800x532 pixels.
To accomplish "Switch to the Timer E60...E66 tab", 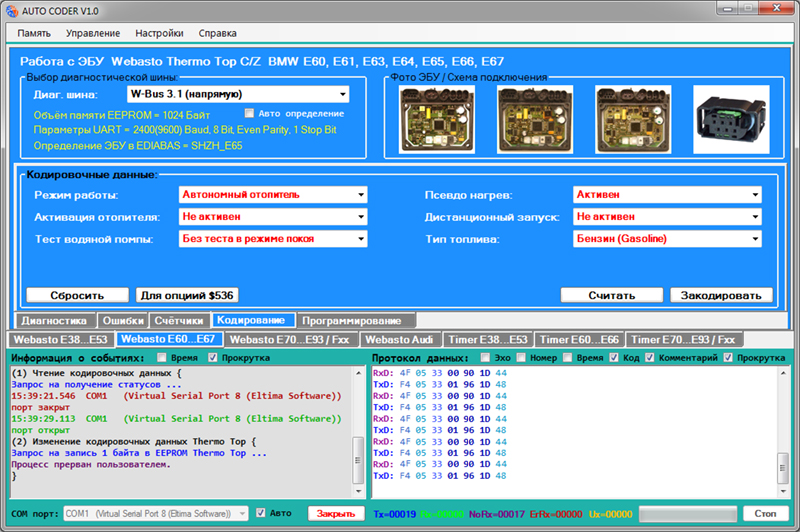I will pos(579,340).
